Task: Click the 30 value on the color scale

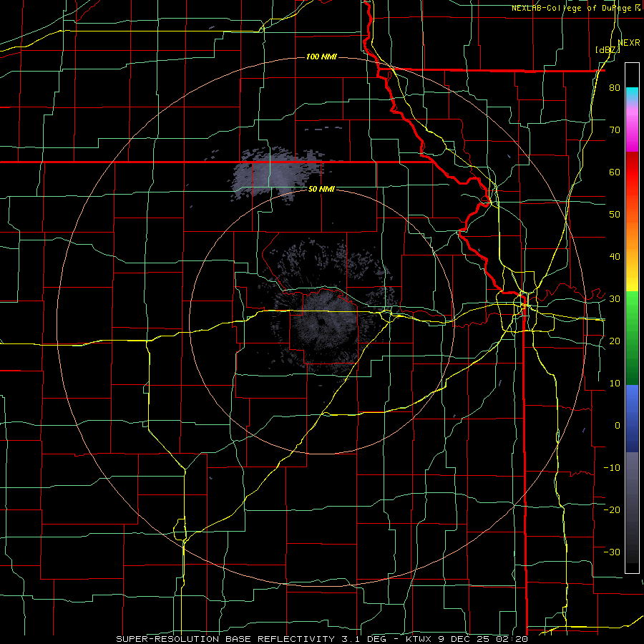Action: 615,299
